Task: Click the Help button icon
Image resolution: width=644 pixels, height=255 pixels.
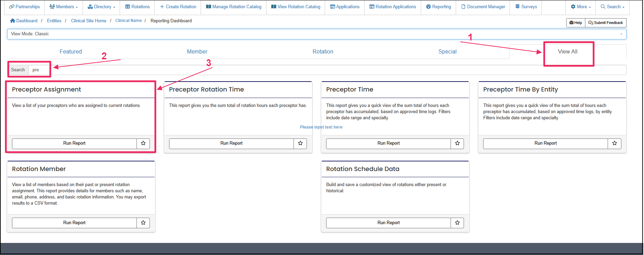Action: [571, 23]
